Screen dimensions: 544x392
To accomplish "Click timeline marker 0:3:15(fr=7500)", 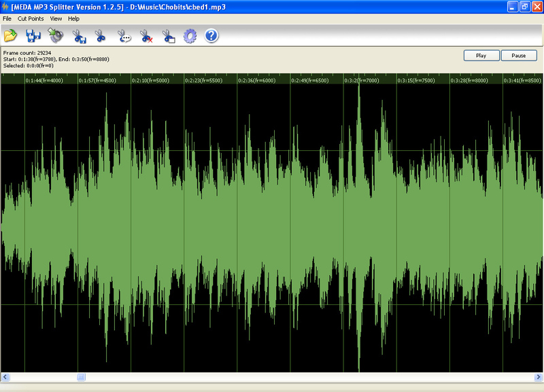I will pos(416,80).
